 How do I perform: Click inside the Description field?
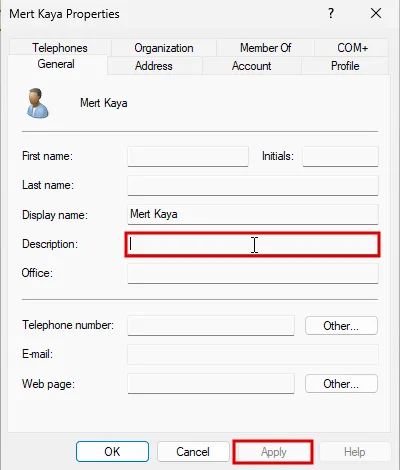(x=253, y=244)
